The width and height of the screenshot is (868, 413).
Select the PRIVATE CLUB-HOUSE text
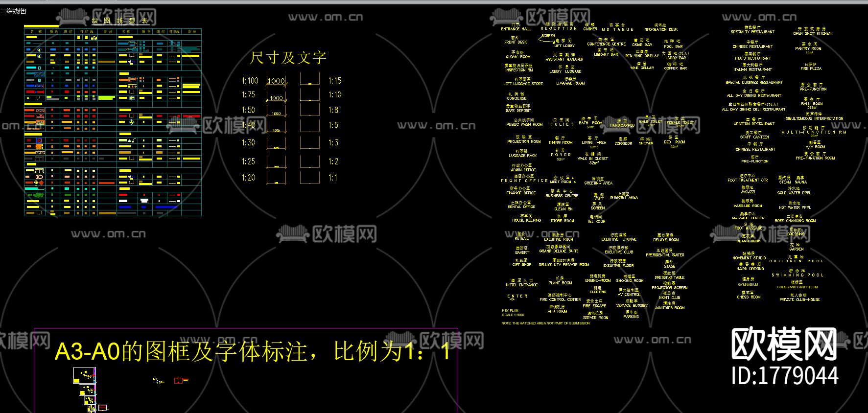tap(799, 299)
